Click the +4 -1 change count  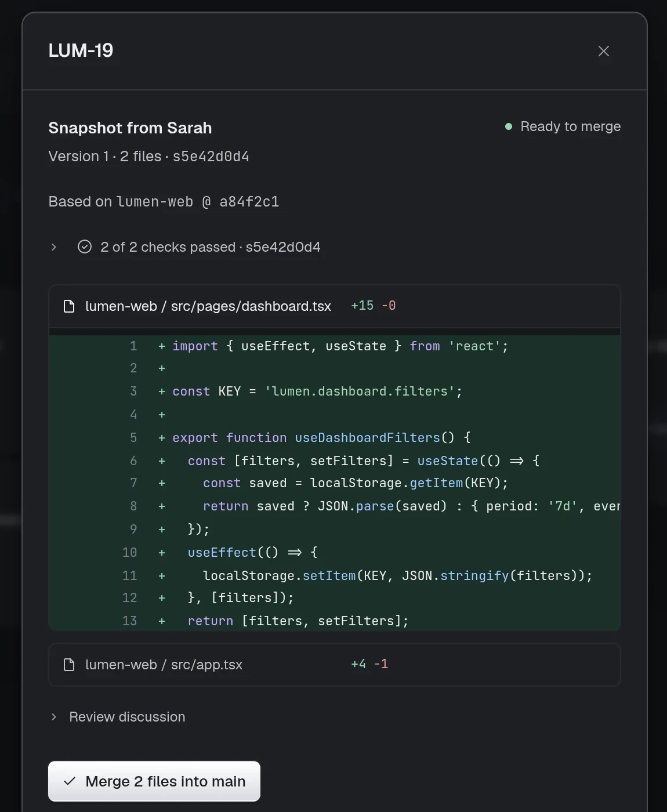[x=369, y=664]
